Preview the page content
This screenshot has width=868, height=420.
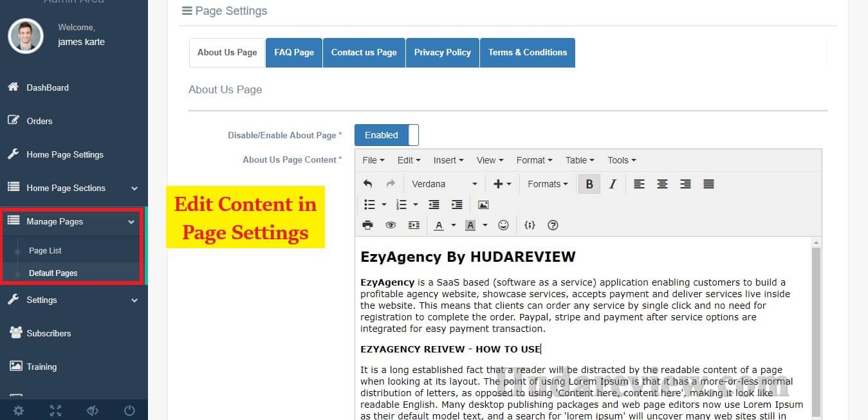pos(391,225)
